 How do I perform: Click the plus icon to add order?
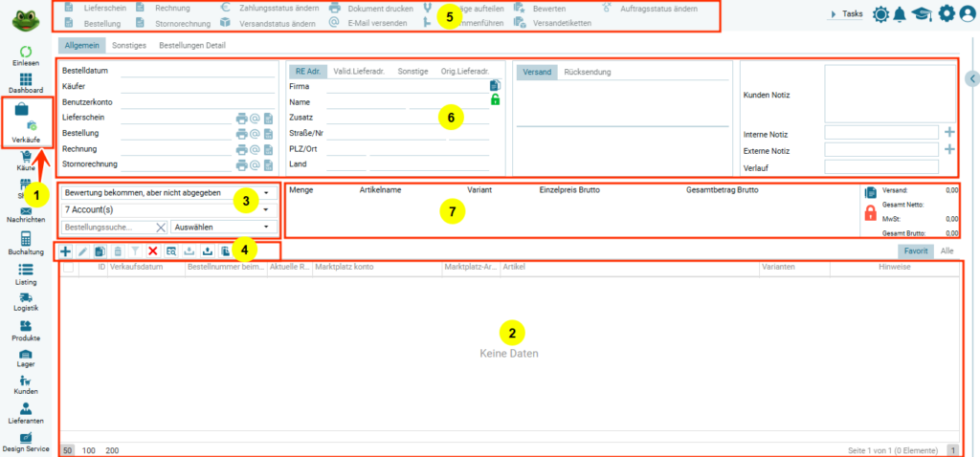tap(65, 250)
